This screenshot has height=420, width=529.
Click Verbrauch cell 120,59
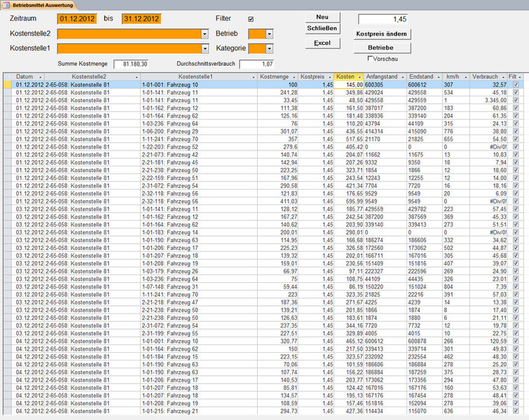(x=488, y=341)
